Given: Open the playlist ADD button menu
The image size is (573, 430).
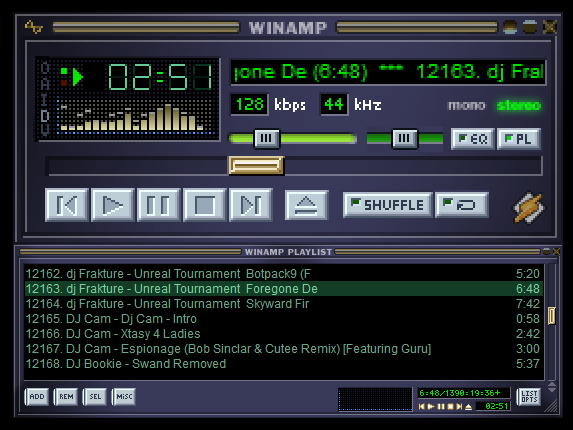Looking at the screenshot, I should pyautogui.click(x=37, y=397).
